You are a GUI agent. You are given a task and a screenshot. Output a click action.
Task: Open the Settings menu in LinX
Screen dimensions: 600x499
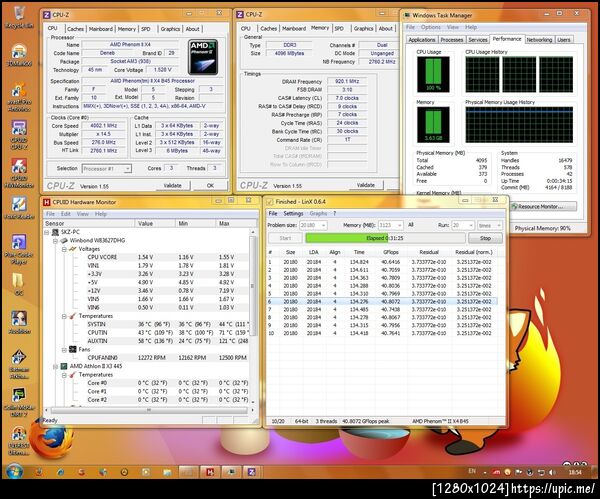(x=293, y=214)
